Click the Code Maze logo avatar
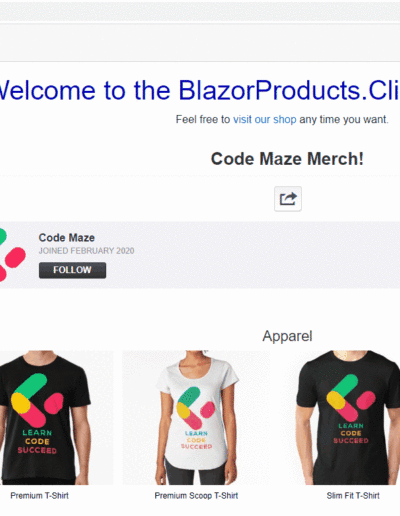Viewport: 400px width, 516px height. click(x=12, y=255)
